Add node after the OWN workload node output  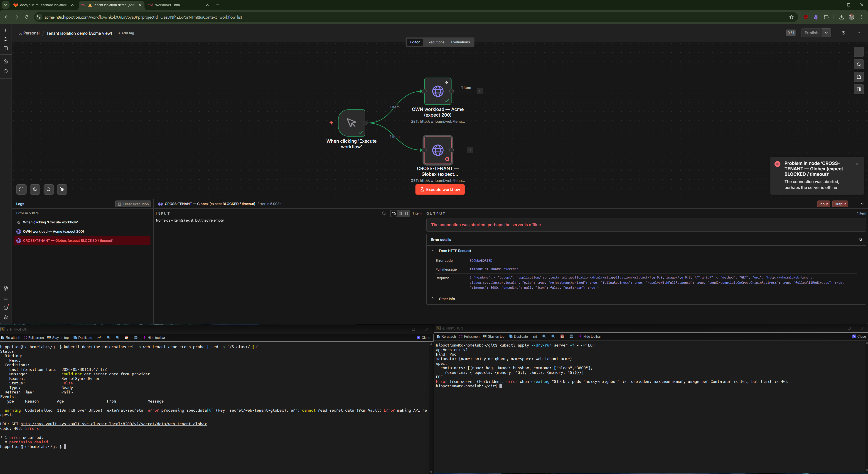480,91
